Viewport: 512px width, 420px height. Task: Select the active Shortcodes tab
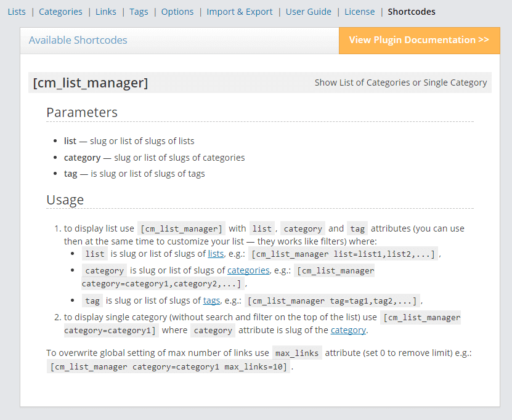[412, 12]
